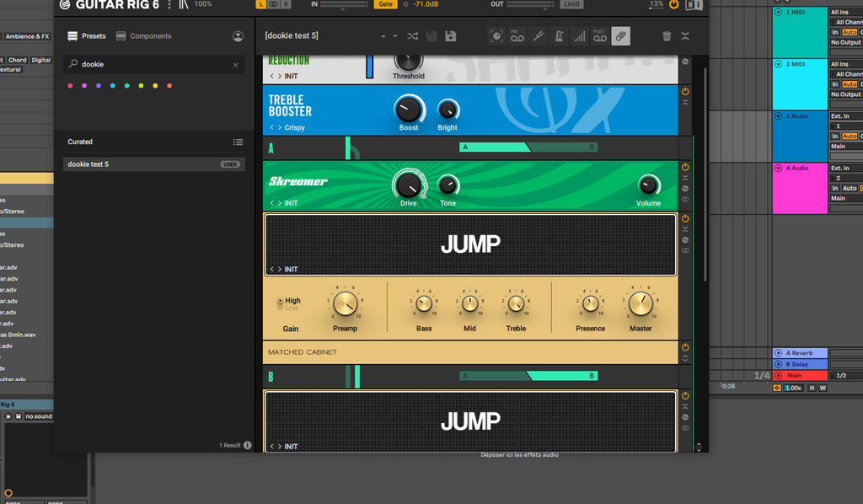Fold the 3 Audio track
Screen dimensions: 863x504
(x=778, y=116)
